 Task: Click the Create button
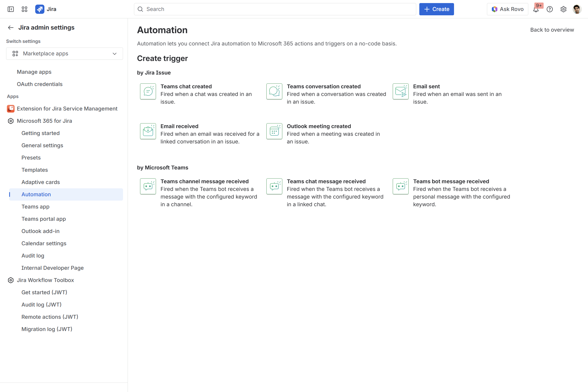[x=437, y=9]
